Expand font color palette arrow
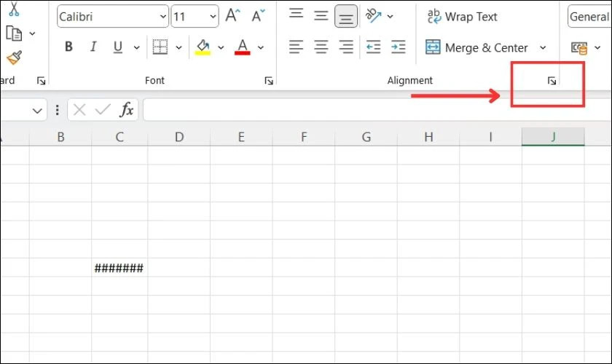The width and height of the screenshot is (612, 364). pos(261,47)
